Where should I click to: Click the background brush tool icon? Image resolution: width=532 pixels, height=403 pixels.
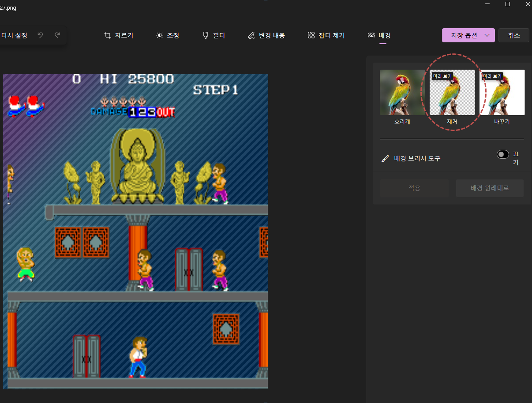point(385,158)
